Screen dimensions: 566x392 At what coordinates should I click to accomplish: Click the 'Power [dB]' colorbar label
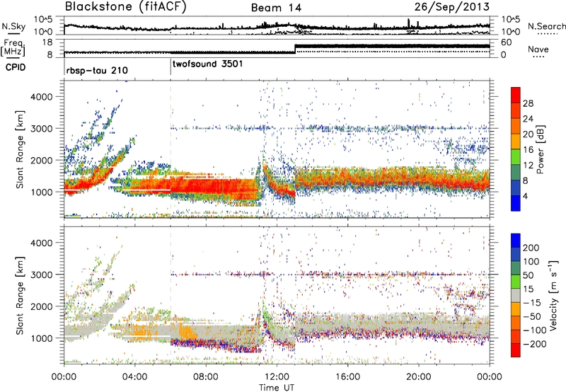(541, 149)
